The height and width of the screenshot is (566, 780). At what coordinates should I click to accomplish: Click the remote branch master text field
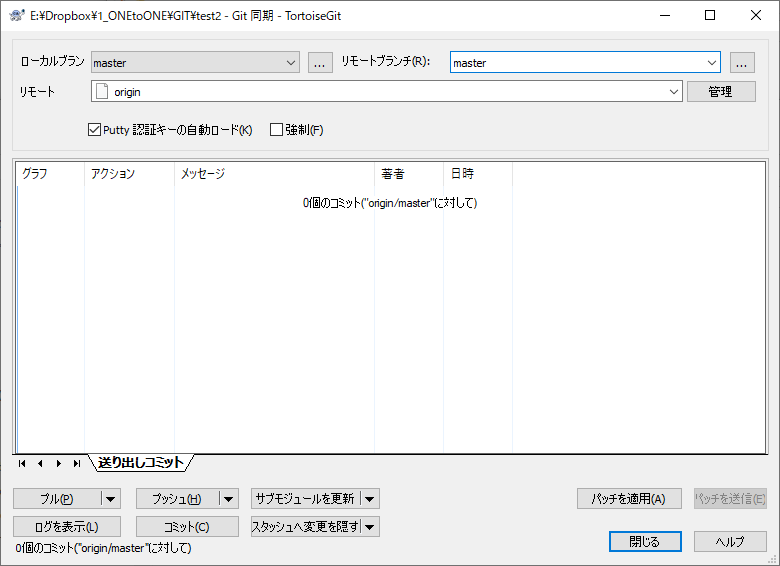tap(578, 63)
